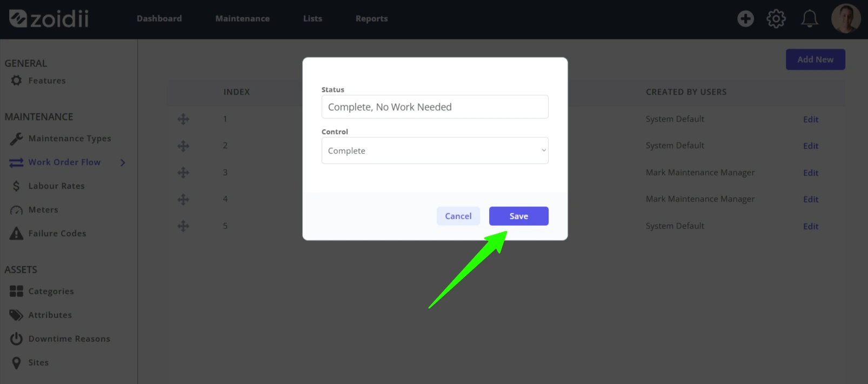Grab the move handle for row 4
Image resolution: width=868 pixels, height=384 pixels.
pyautogui.click(x=183, y=199)
